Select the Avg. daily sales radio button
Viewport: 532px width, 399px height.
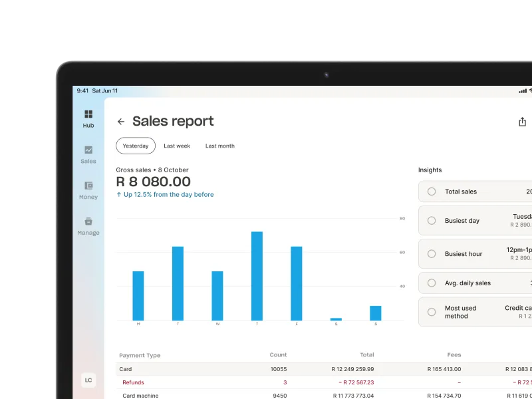pos(432,283)
